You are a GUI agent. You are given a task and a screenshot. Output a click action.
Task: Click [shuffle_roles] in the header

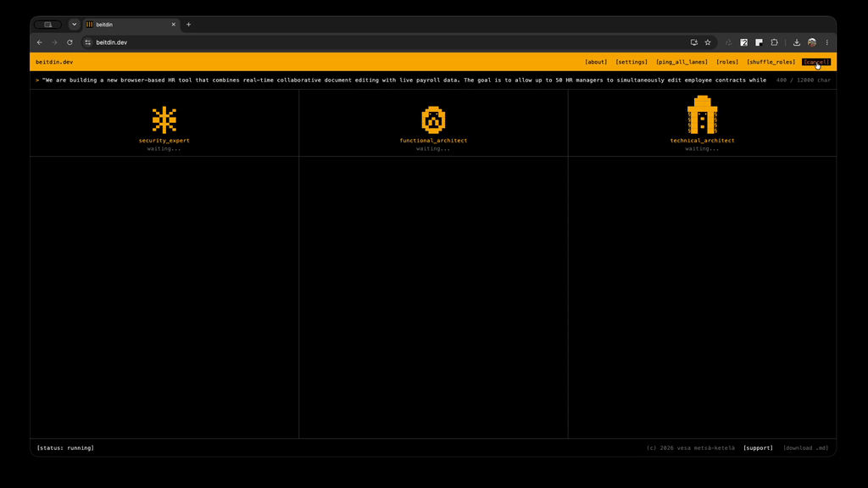pyautogui.click(x=771, y=62)
